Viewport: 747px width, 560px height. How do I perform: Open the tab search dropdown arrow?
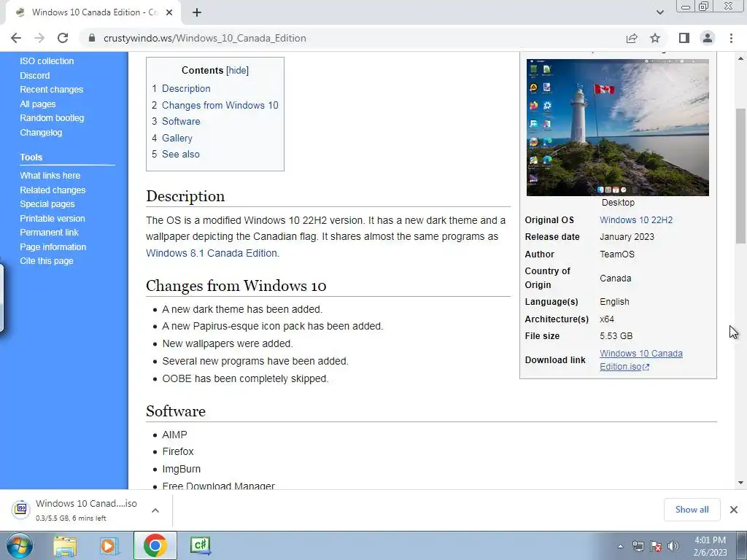coord(659,12)
